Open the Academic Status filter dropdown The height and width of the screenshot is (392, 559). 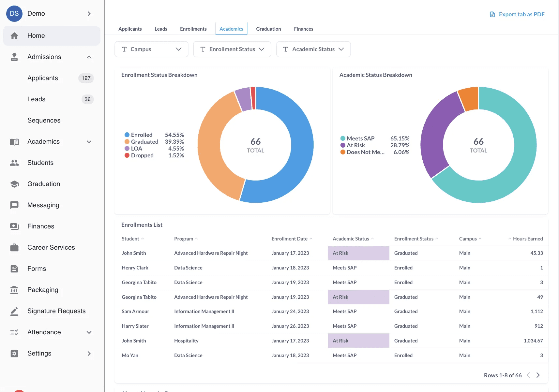pyautogui.click(x=313, y=49)
